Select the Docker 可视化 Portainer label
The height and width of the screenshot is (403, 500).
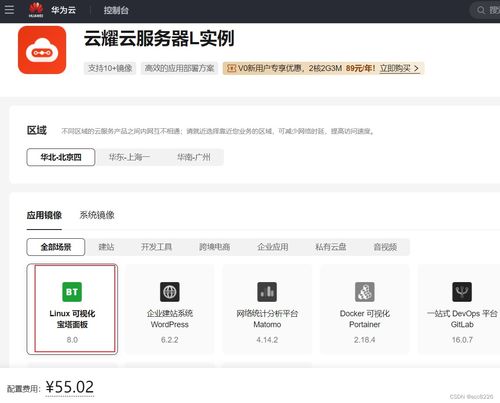pyautogui.click(x=365, y=319)
